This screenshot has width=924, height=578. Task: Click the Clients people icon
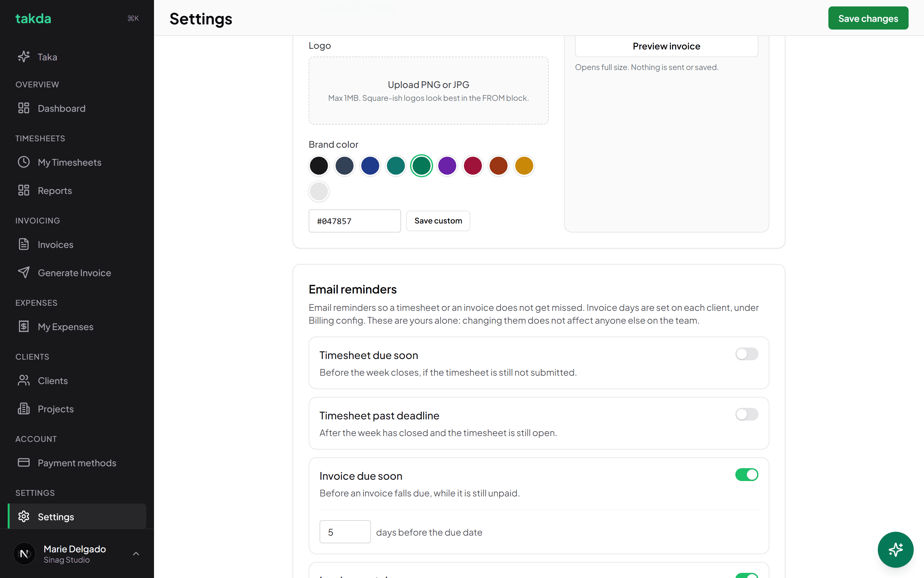(24, 381)
